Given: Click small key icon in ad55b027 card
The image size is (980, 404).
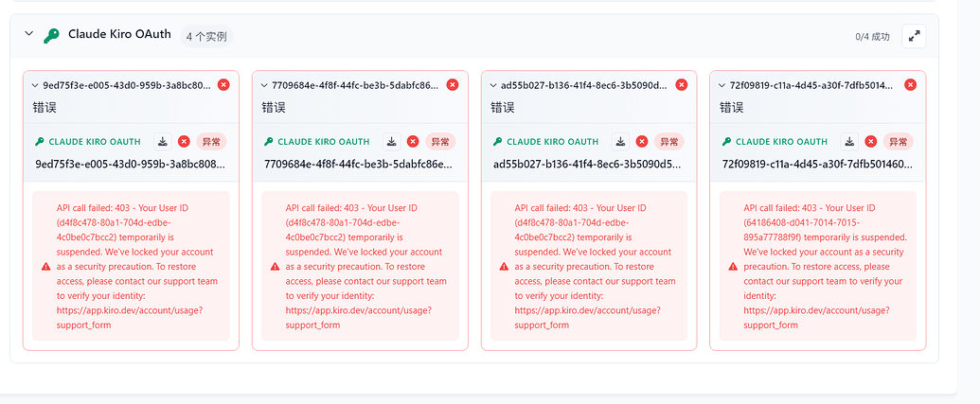Looking at the screenshot, I should tap(497, 142).
